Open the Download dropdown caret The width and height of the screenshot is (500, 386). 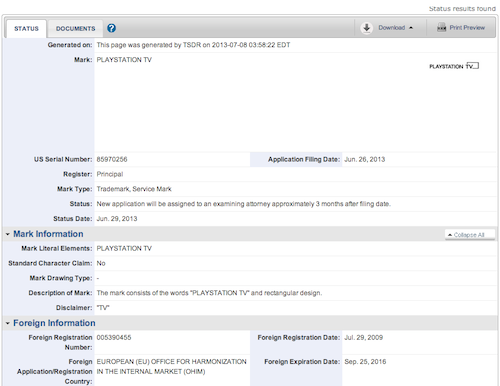(x=411, y=28)
